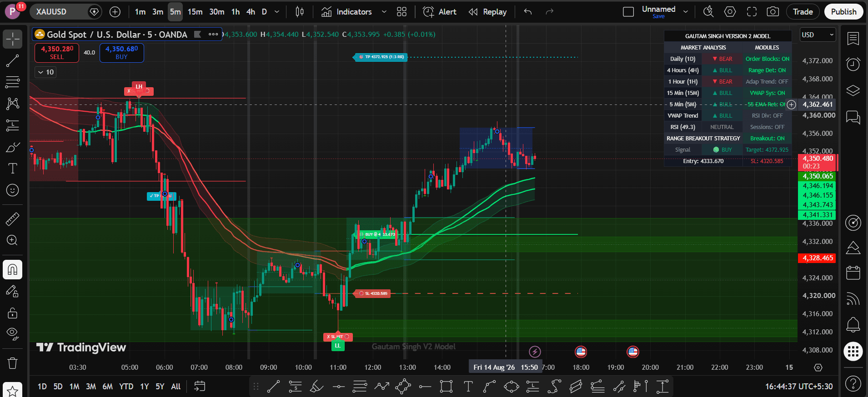868x397 pixels.
Task: Pick the emoji sticker tool
Action: click(13, 190)
